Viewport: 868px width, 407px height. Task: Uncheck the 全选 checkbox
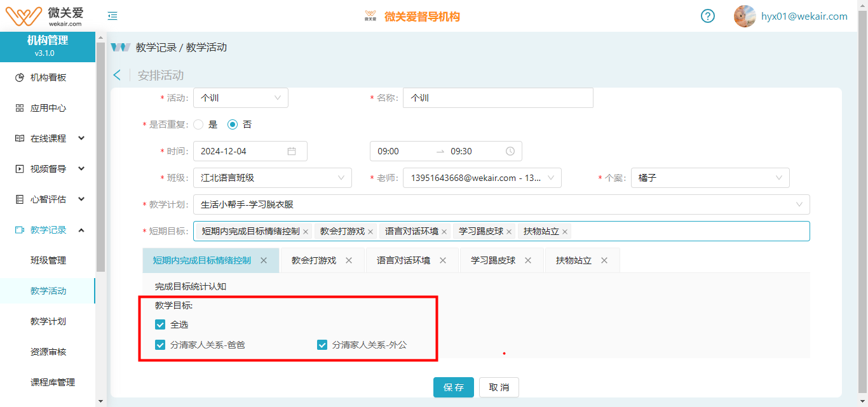[x=160, y=324]
